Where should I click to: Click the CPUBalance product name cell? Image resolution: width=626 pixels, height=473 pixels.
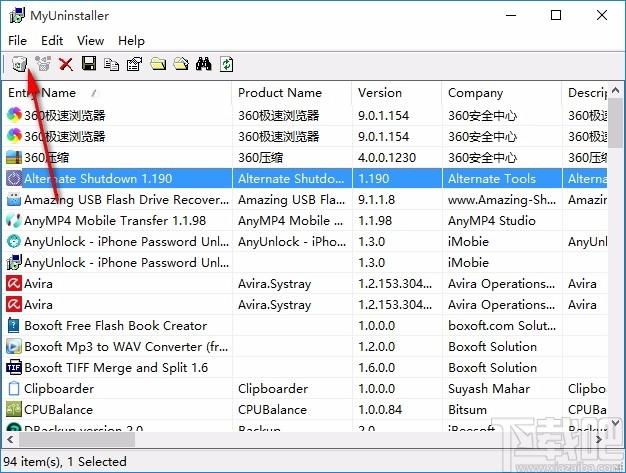[x=272, y=409]
